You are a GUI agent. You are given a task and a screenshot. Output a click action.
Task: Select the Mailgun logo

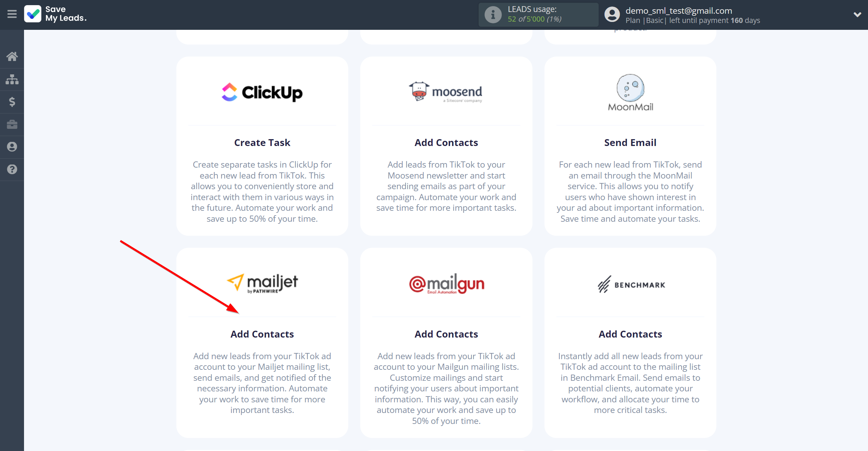coord(446,283)
